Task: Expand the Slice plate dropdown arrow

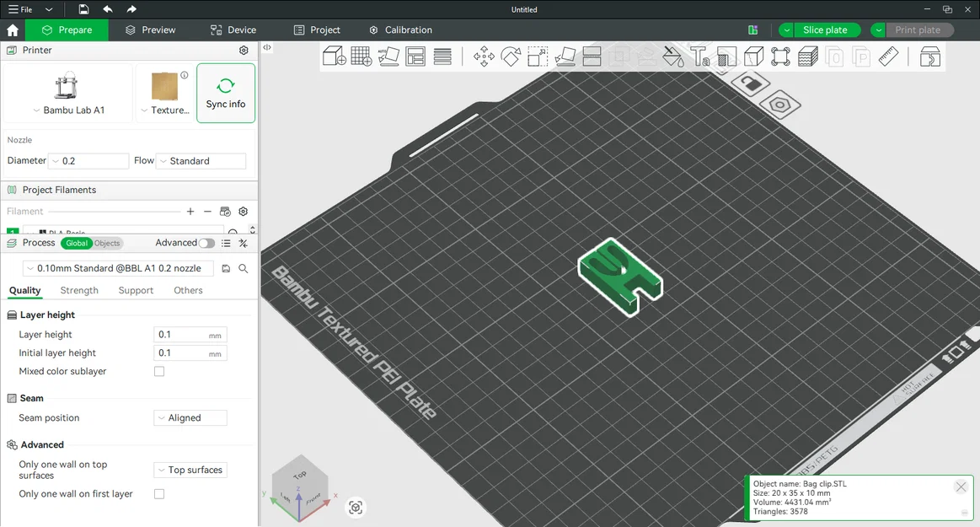Action: click(x=787, y=30)
